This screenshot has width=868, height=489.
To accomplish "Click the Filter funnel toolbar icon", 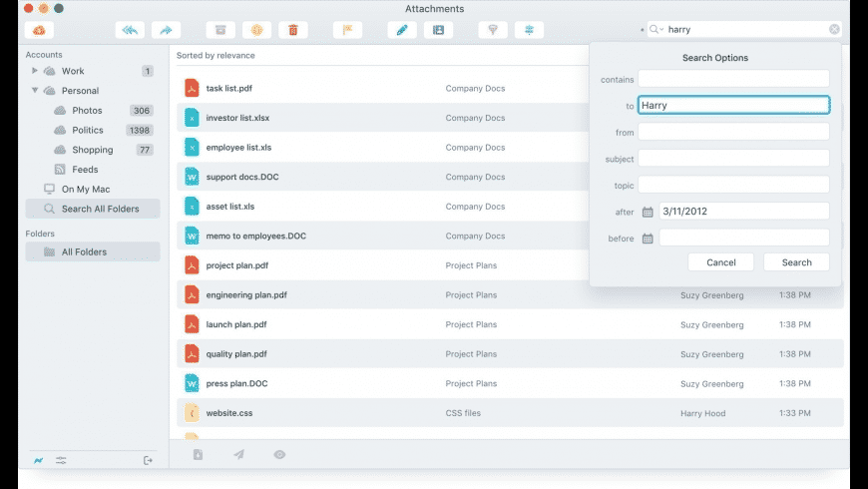I will [x=493, y=30].
